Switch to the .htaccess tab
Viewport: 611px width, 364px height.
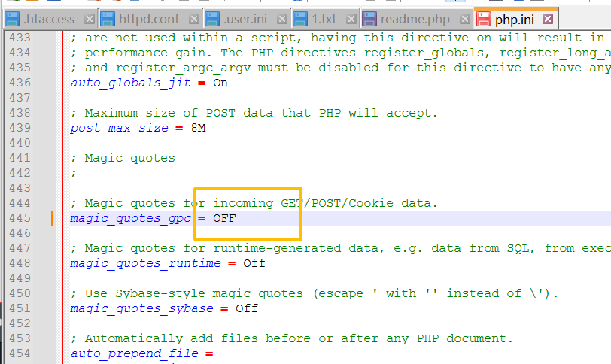coord(50,19)
